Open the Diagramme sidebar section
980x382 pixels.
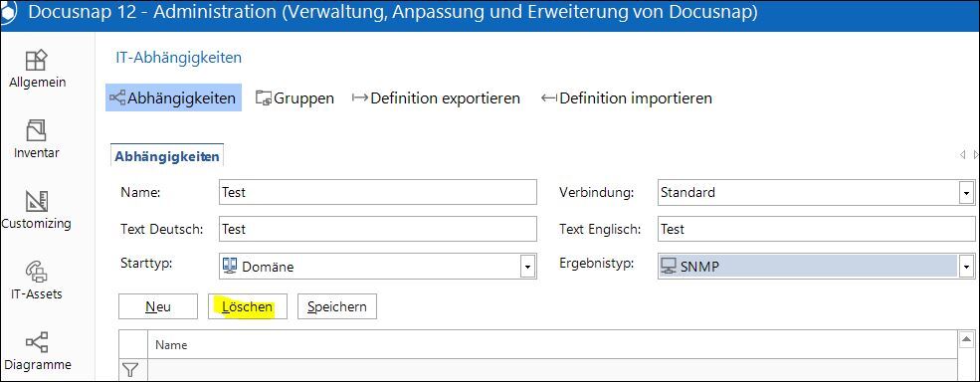[x=37, y=351]
